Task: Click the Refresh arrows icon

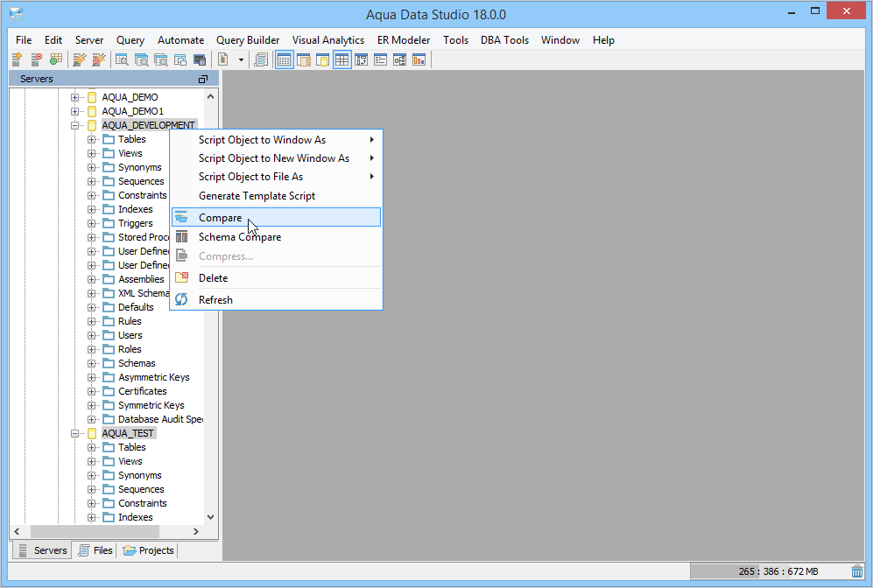Action: [181, 299]
